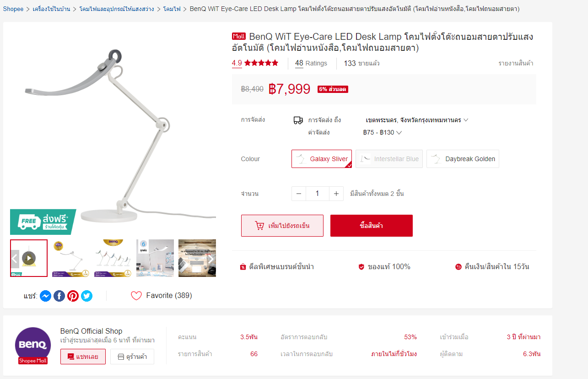588x379 pixels.
Task: Increase quantity with plus button
Action: click(336, 194)
